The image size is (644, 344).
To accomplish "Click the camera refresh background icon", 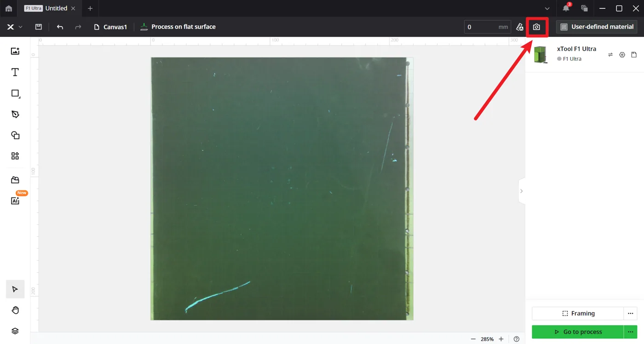I will tap(536, 27).
